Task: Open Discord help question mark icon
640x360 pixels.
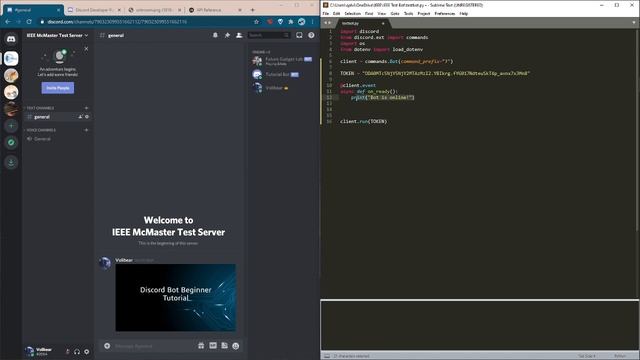Action: 311,36
